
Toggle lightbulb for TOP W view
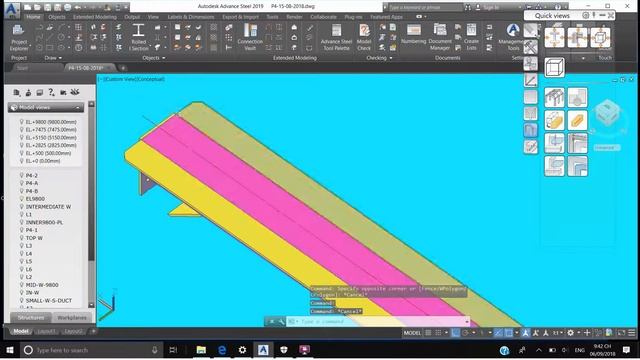coord(22,238)
